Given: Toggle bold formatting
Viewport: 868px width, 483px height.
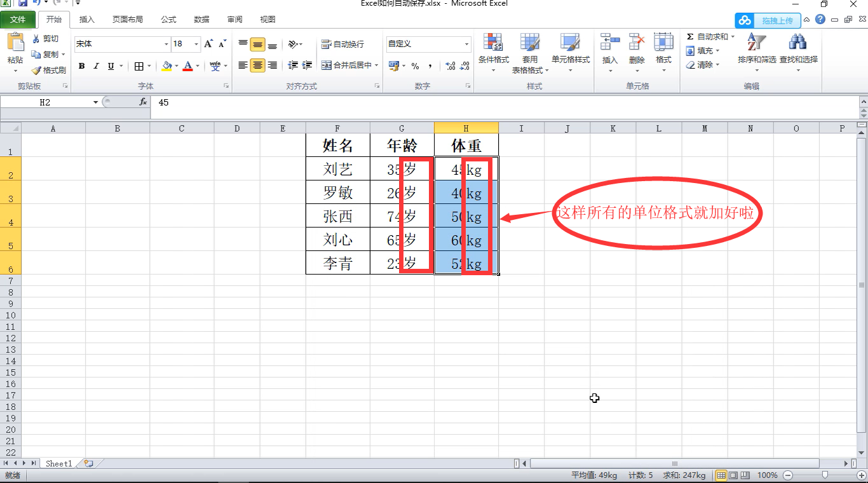Looking at the screenshot, I should pos(81,65).
